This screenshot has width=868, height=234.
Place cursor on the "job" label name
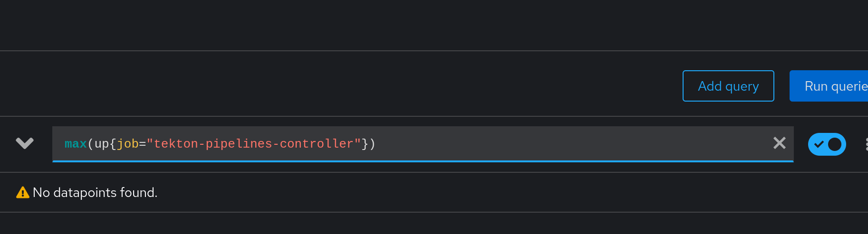(x=127, y=144)
